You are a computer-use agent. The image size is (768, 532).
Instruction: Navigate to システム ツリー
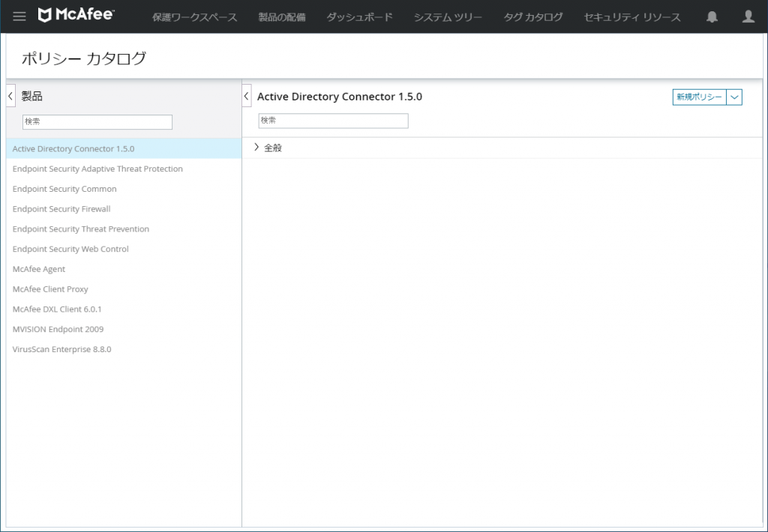click(x=448, y=17)
